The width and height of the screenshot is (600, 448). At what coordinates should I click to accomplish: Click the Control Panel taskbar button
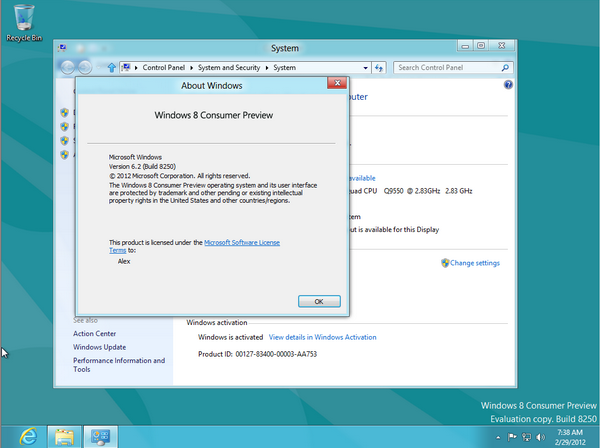coord(100,436)
